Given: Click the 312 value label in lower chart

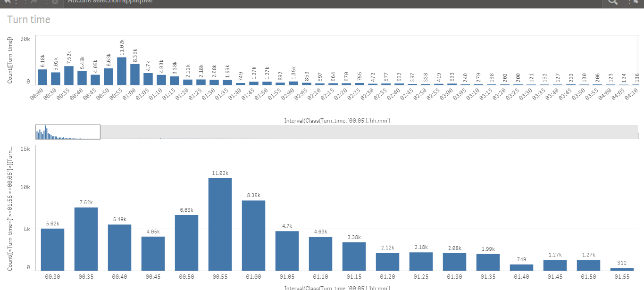Looking at the screenshot, I should [x=622, y=263].
